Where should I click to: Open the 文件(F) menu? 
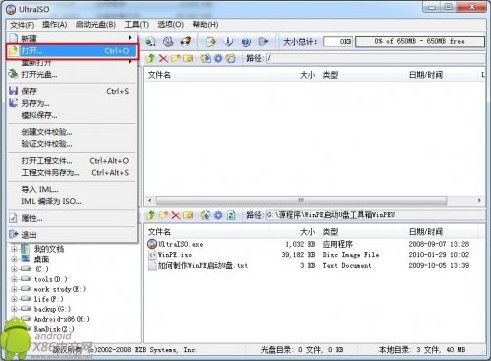pyautogui.click(x=22, y=25)
